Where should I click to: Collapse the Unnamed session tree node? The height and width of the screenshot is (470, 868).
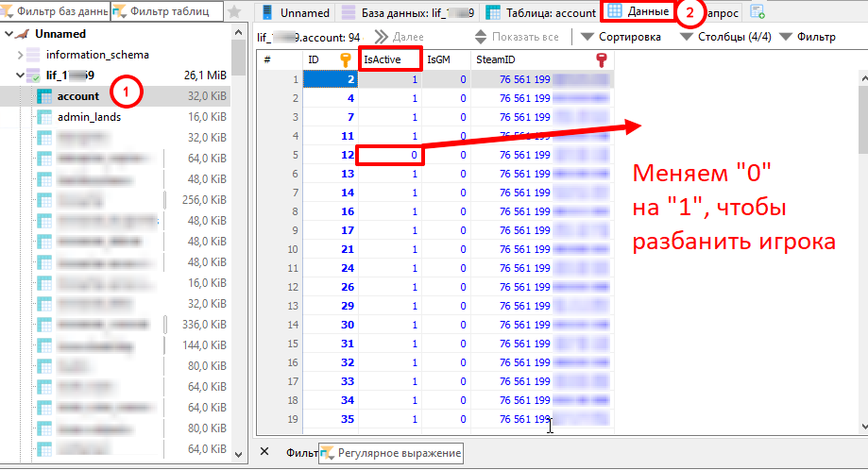click(9, 34)
